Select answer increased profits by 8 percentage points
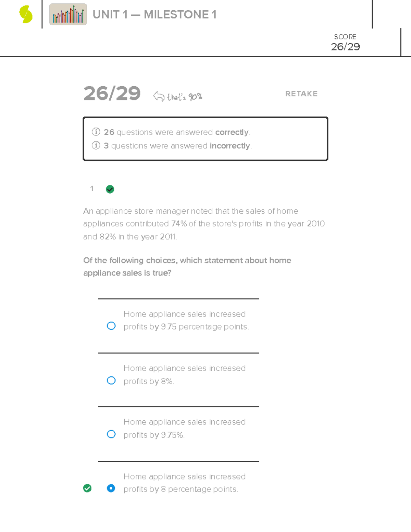Image resolution: width=411 pixels, height=532 pixels. click(111, 488)
